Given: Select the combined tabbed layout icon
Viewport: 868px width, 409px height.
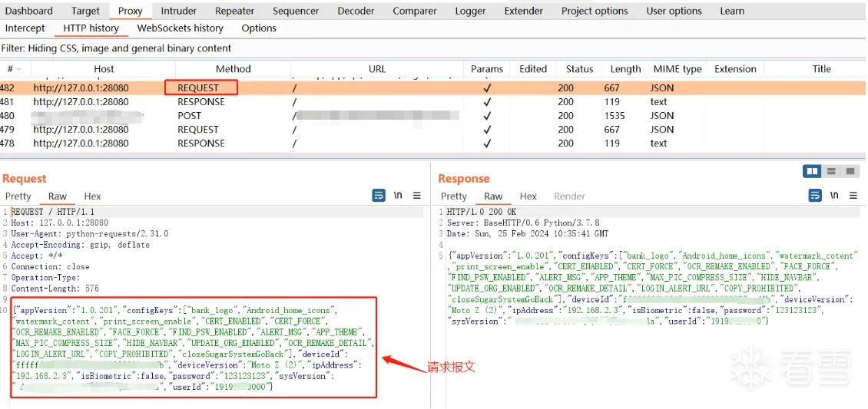Looking at the screenshot, I should (x=850, y=172).
